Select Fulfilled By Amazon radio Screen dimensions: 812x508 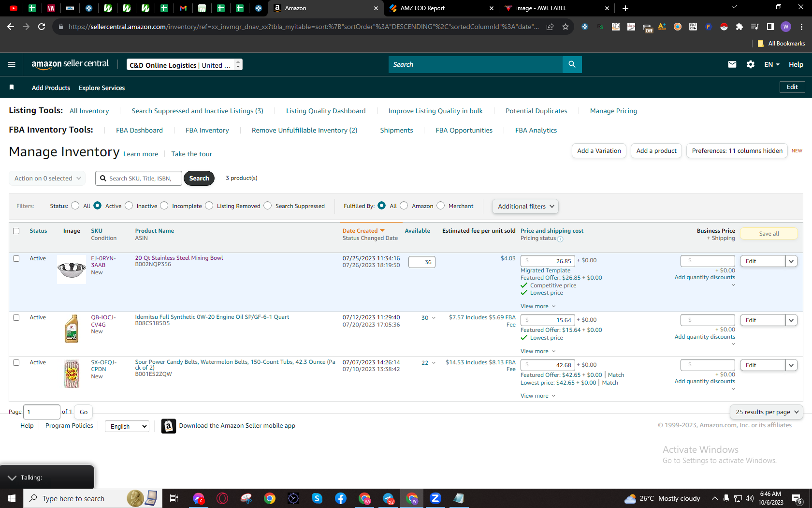pyautogui.click(x=404, y=206)
